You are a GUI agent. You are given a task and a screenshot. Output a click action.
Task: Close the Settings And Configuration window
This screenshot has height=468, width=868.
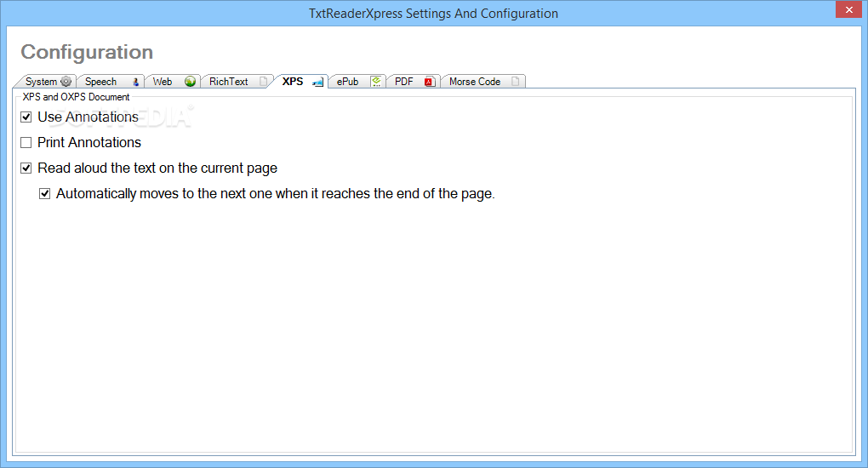(x=848, y=9)
